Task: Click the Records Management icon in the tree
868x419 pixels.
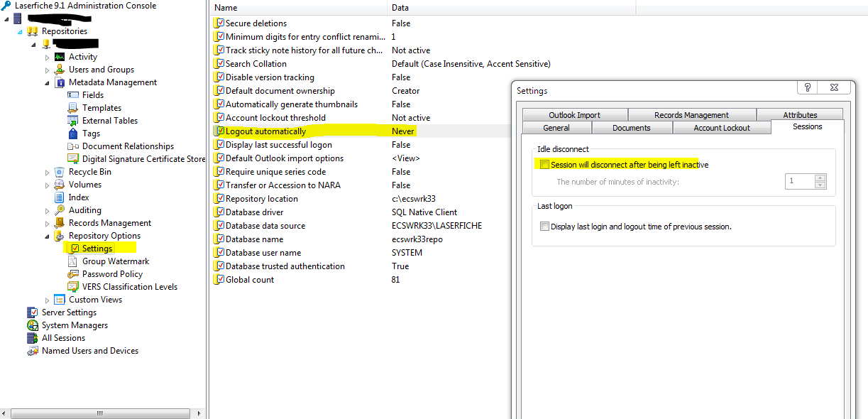Action: 60,223
